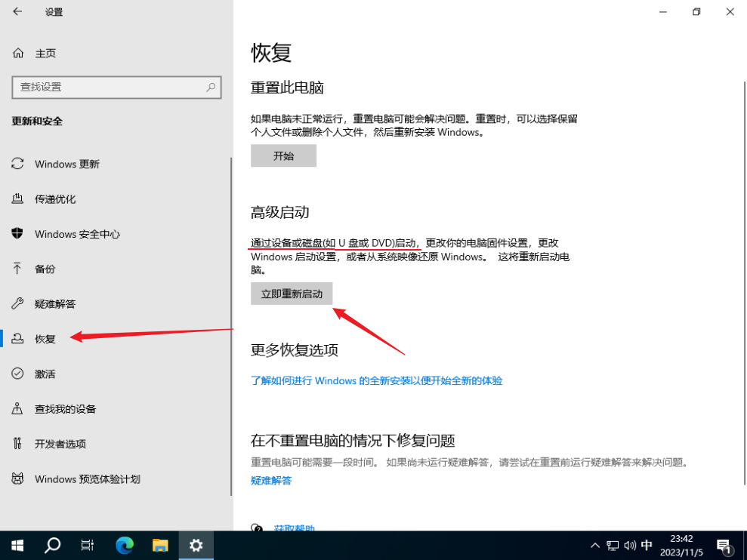The height and width of the screenshot is (560, 747).
Task: Open File Explorer from taskbar
Action: (160, 545)
